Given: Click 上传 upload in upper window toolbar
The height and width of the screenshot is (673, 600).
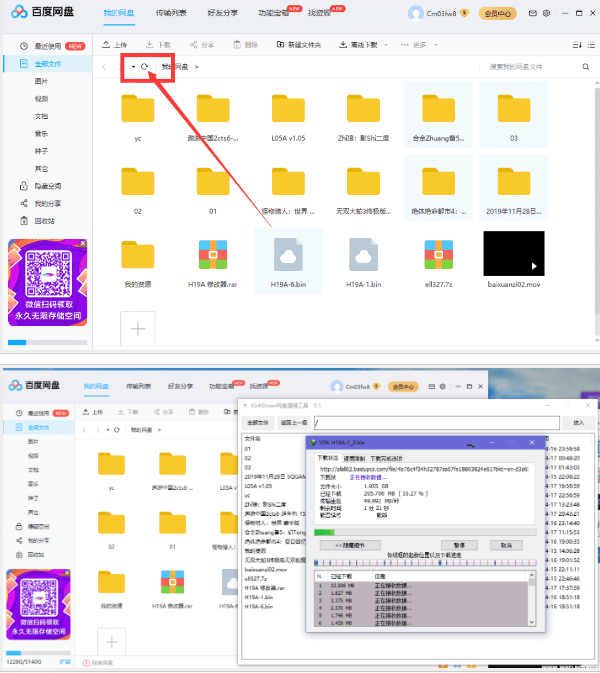Looking at the screenshot, I should [x=115, y=45].
